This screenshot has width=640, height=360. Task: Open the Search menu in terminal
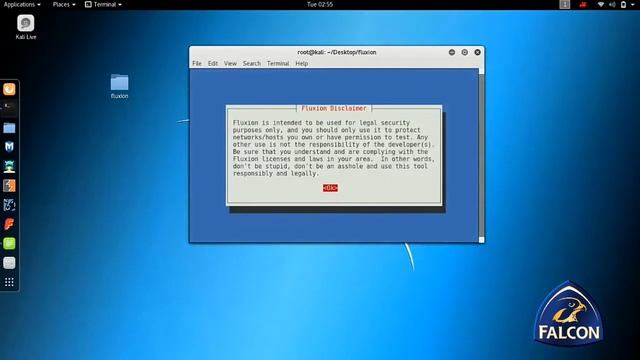point(251,63)
